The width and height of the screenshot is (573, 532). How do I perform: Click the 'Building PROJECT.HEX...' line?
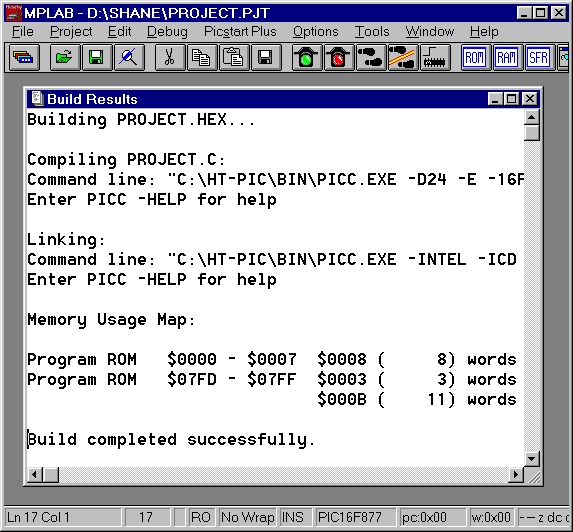[x=141, y=120]
